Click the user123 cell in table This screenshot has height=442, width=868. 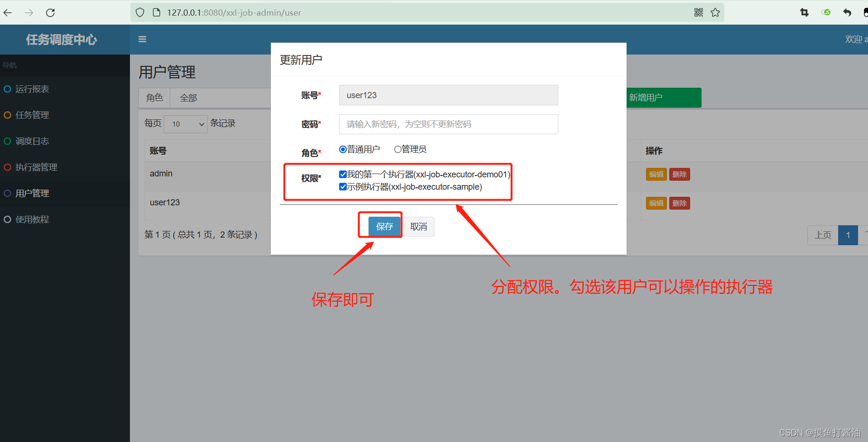click(x=165, y=203)
